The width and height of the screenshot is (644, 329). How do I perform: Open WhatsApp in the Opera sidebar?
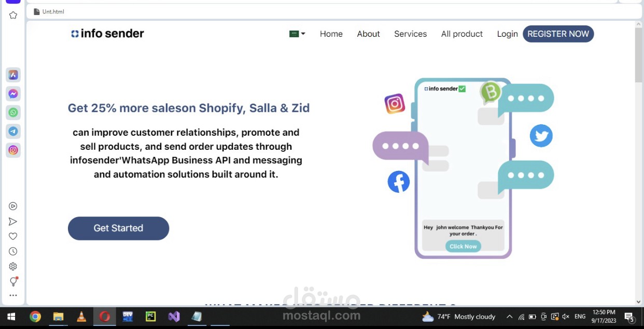coord(13,112)
